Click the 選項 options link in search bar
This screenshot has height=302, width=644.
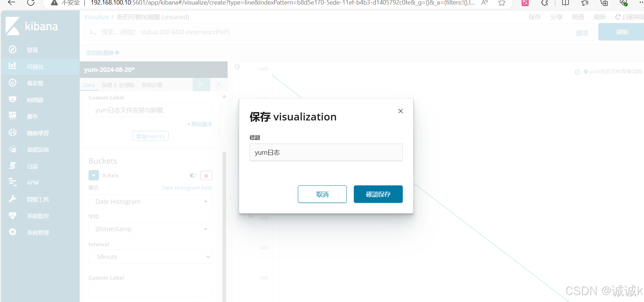(x=582, y=33)
